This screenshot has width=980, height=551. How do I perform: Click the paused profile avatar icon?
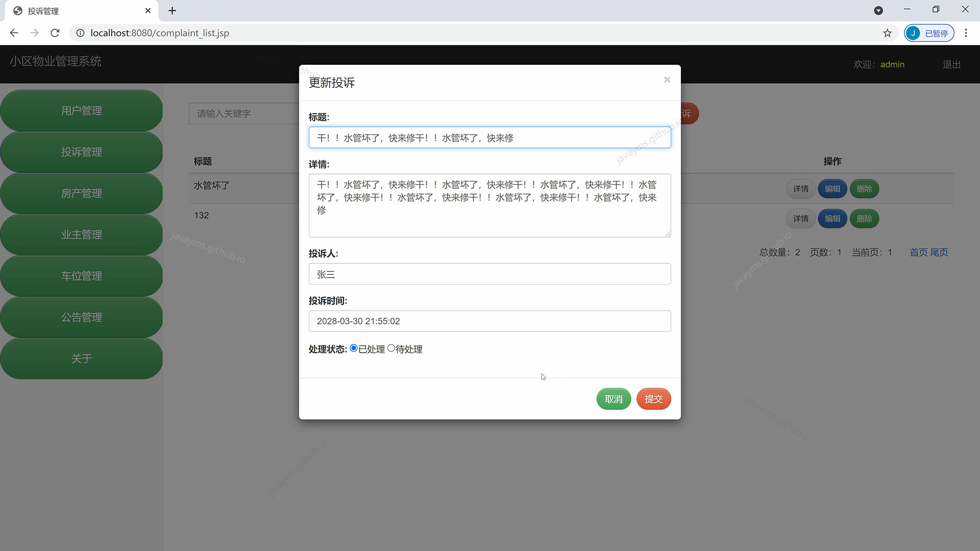[x=929, y=33]
